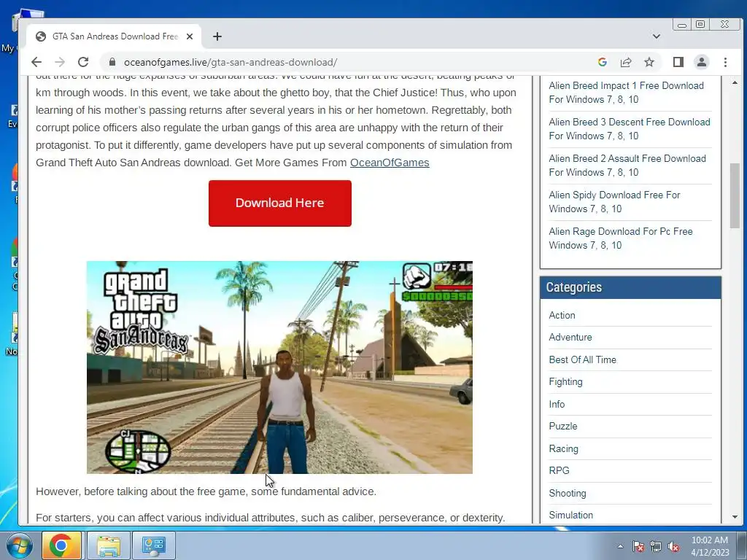Open Alien Breed 2 Assault Free Download link

pyautogui.click(x=627, y=166)
